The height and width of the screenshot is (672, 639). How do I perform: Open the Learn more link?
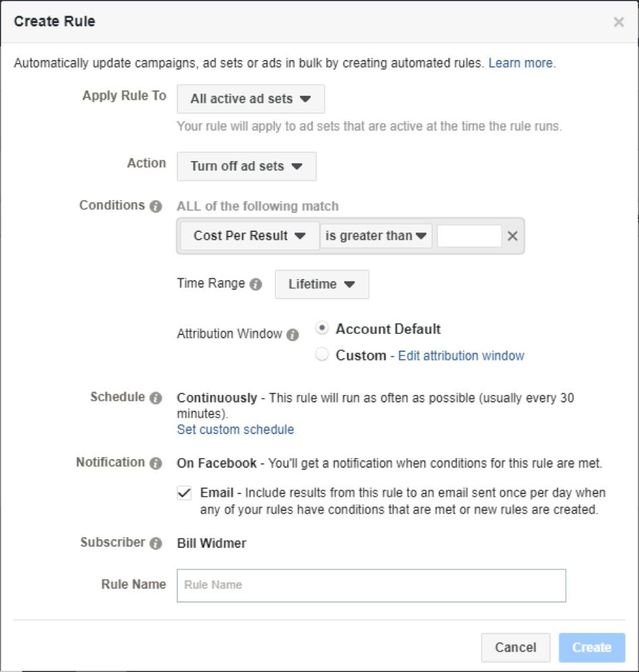(521, 63)
